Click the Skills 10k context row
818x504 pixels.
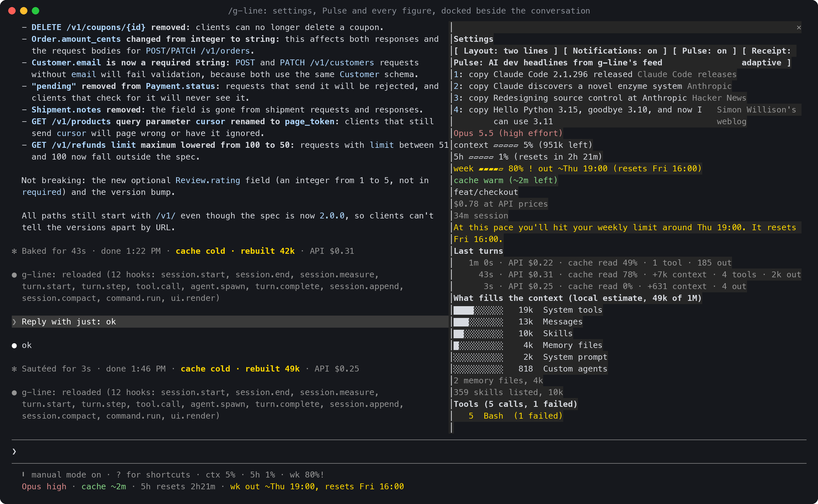513,333
